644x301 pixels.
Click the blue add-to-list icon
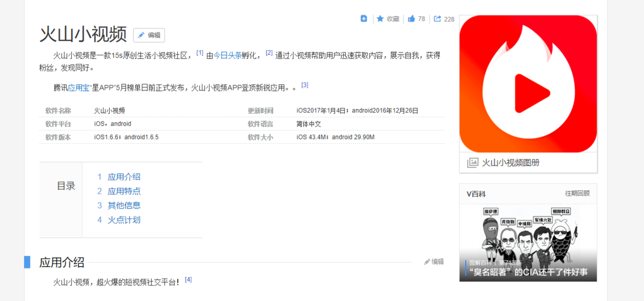point(364,19)
